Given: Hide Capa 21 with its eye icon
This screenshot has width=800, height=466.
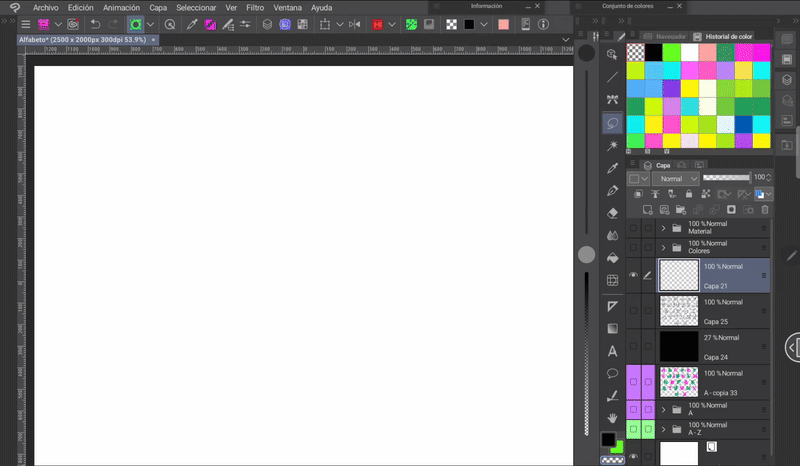Looking at the screenshot, I should (633, 275).
